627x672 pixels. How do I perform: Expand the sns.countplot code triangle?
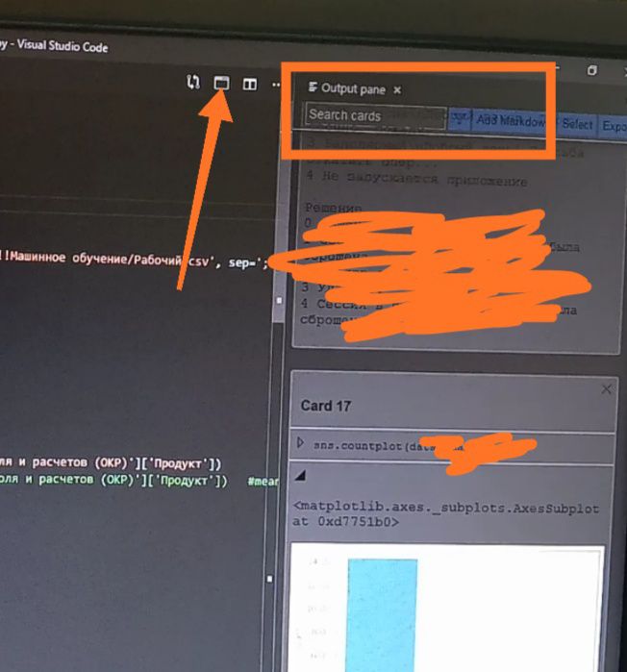point(300,443)
